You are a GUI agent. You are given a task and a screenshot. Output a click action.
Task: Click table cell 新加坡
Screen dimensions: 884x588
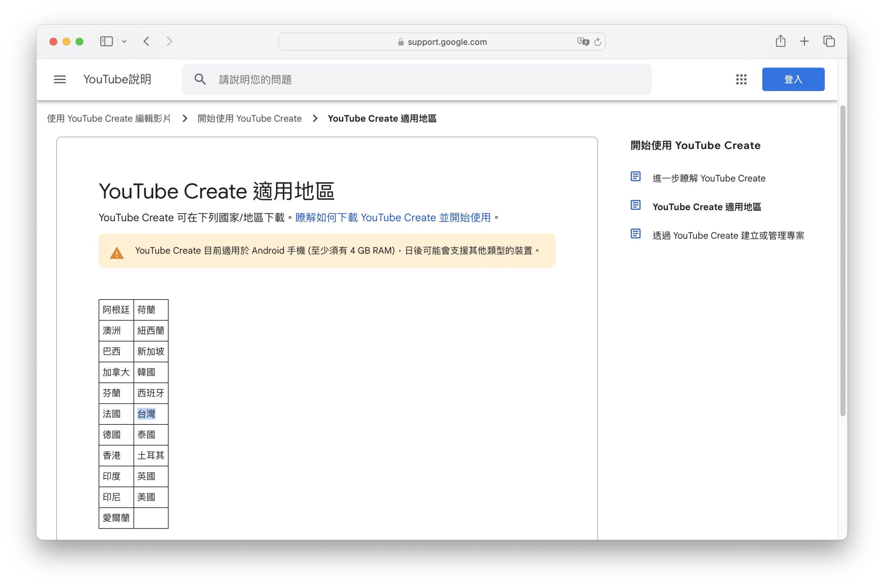(151, 351)
